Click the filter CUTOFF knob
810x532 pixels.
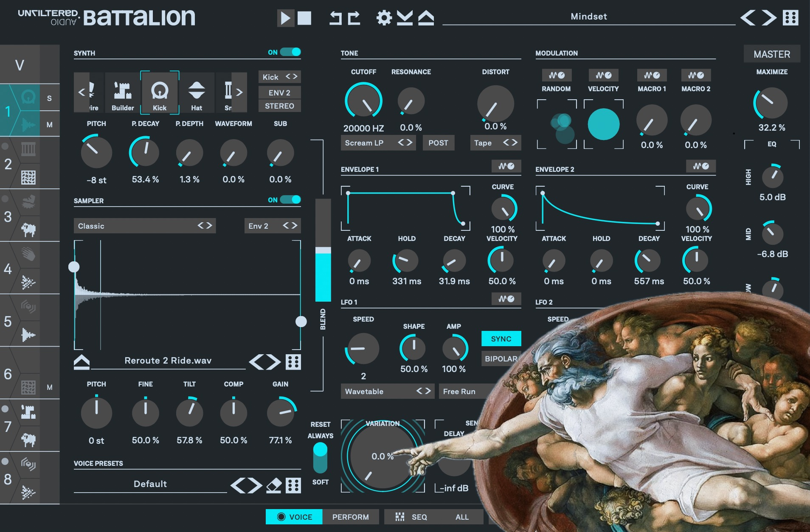coord(363,101)
